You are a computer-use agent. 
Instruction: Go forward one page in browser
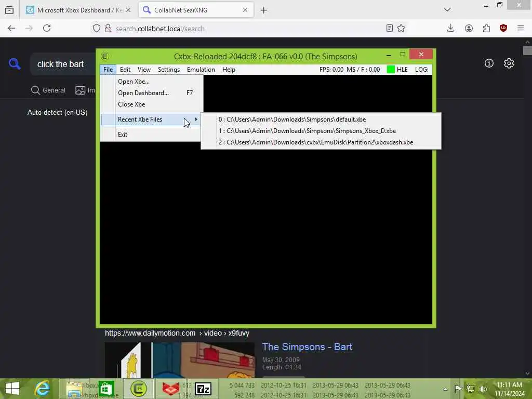[29, 28]
